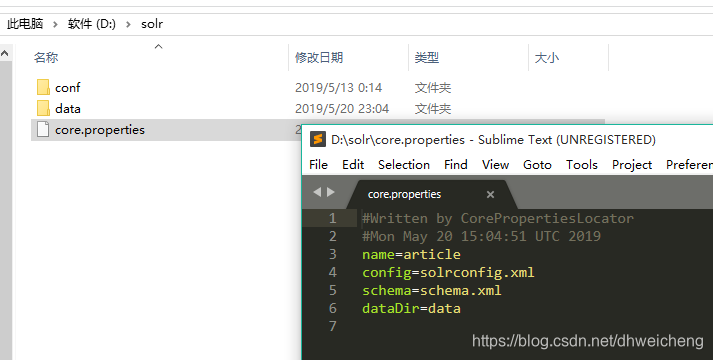
Task: Open the View menu
Action: (495, 165)
